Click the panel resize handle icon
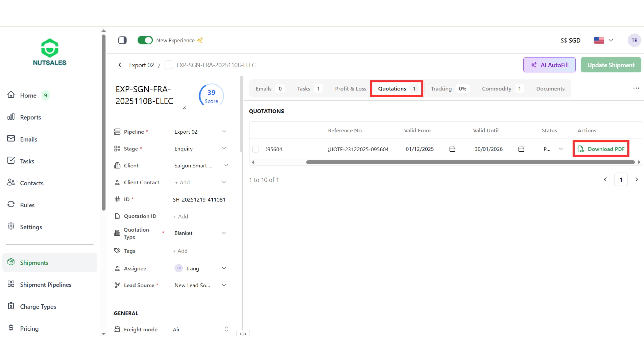Screen dimensions: 644x362 [x=243, y=334]
